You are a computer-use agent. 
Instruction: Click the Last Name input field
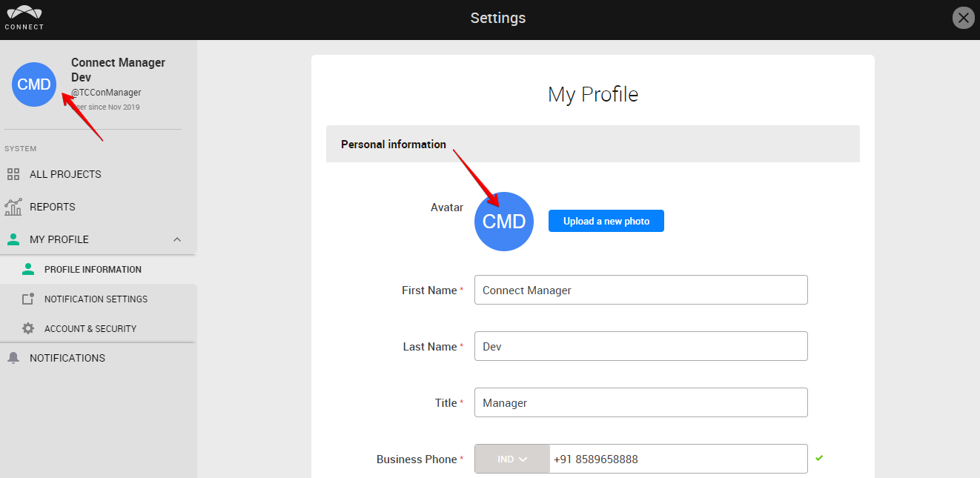tap(641, 346)
